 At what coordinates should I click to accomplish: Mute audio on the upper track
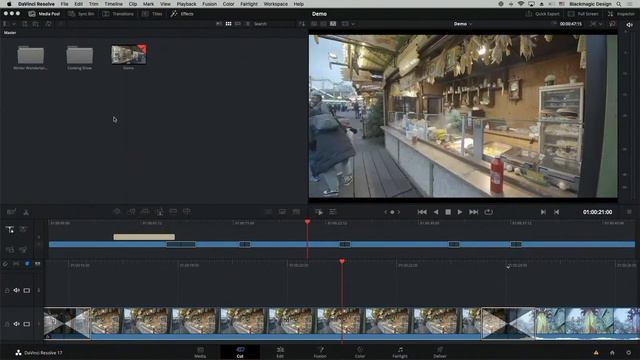click(16, 290)
